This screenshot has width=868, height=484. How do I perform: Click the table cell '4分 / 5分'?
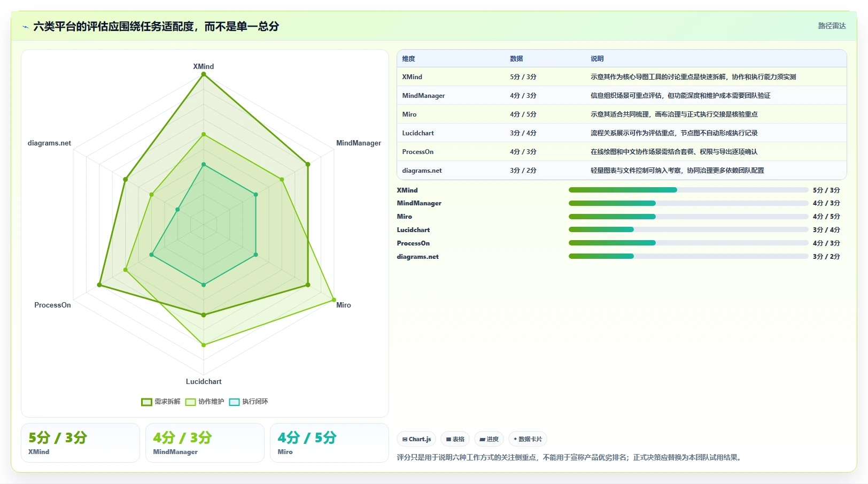tap(523, 114)
